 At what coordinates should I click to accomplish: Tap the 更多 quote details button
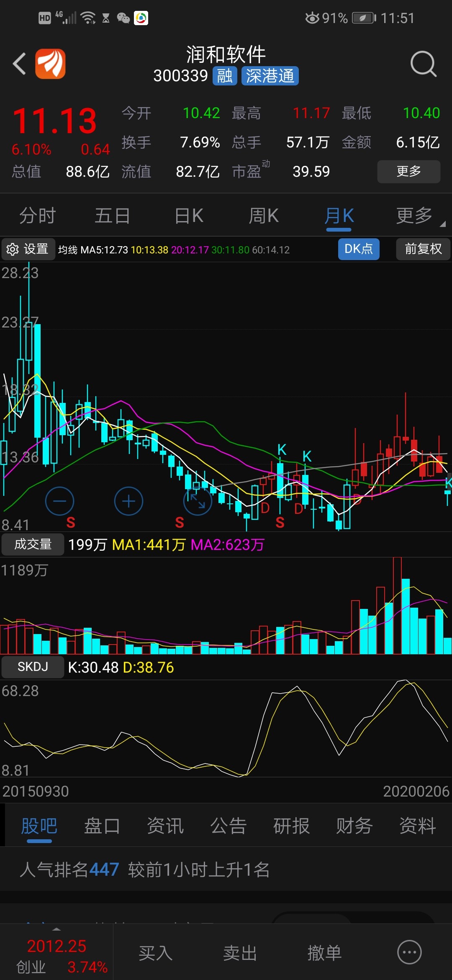tap(409, 171)
